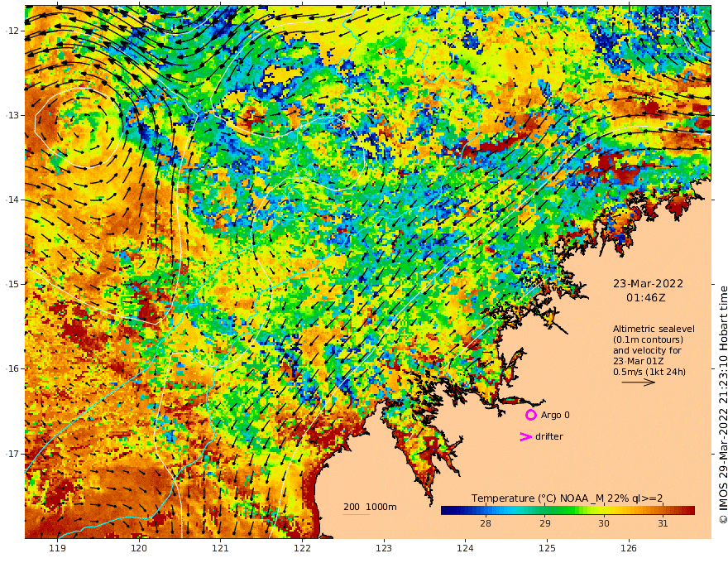Click the longitude axis label 122
Screen dimensions: 728x563
[302, 549]
